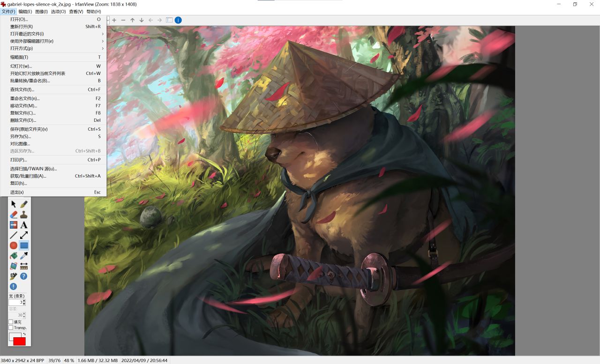Choose 幻灯片(w)... in the menu
Image resolution: width=600 pixels, height=364 pixels.
(53, 66)
